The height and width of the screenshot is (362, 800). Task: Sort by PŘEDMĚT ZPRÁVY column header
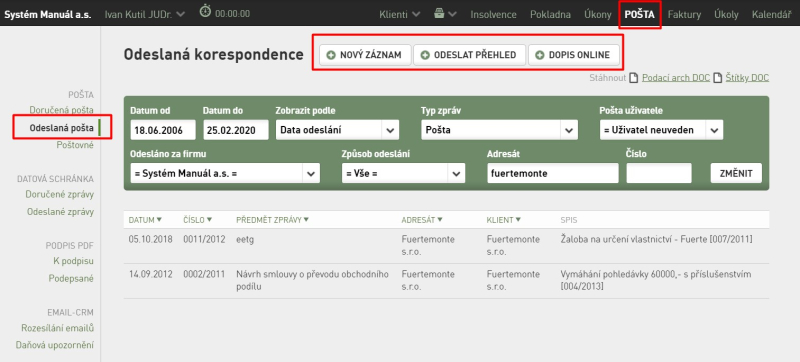272,220
